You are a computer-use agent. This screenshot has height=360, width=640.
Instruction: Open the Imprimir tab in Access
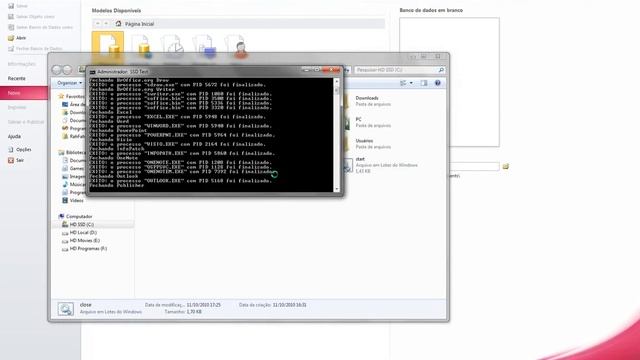pos(17,107)
